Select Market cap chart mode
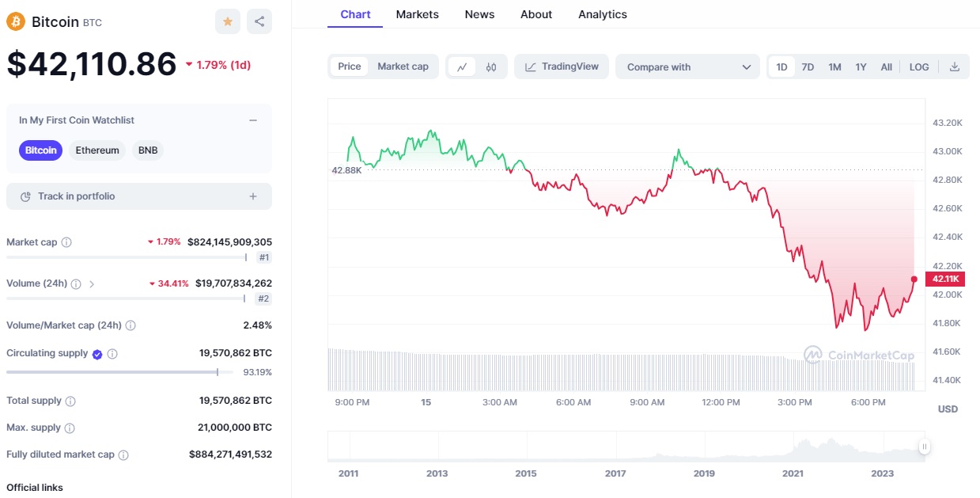The image size is (980, 498). point(403,67)
